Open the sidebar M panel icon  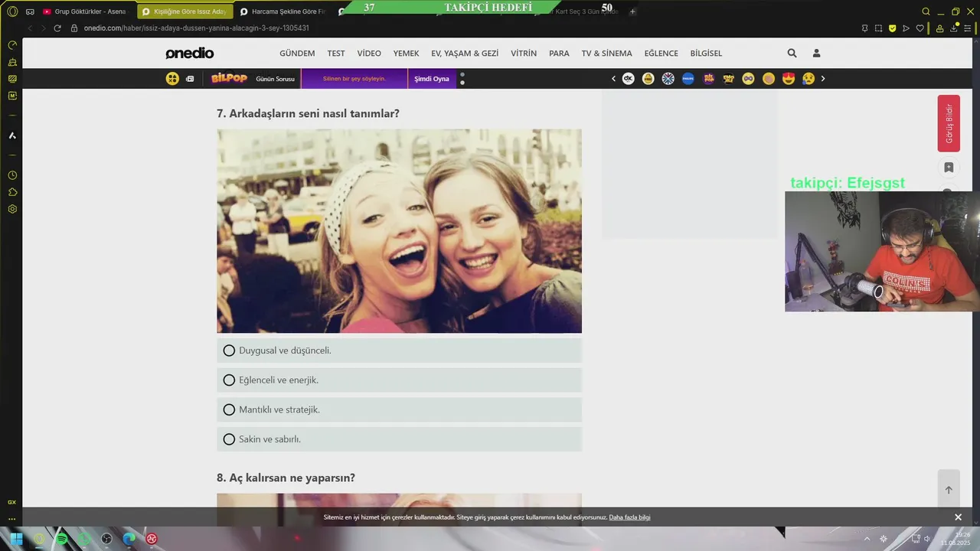pos(12,96)
